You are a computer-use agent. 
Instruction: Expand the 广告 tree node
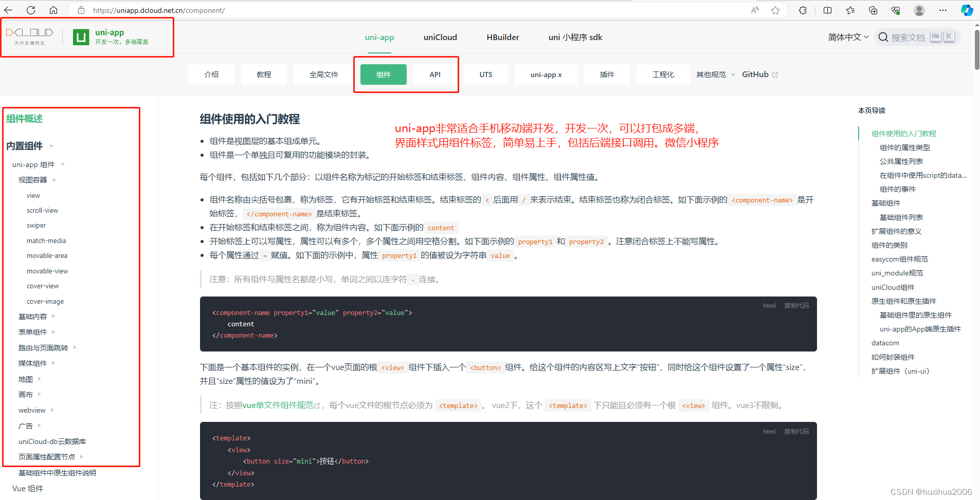click(39, 426)
